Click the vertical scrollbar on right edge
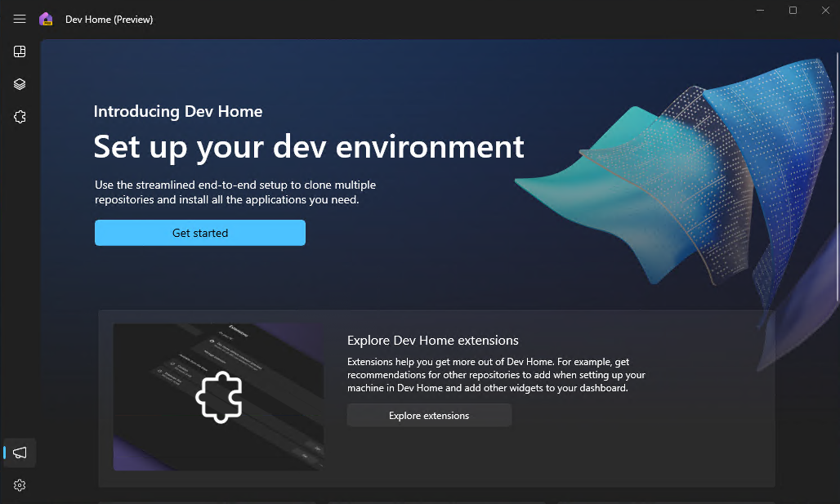Viewport: 840px width, 504px height. (838, 176)
